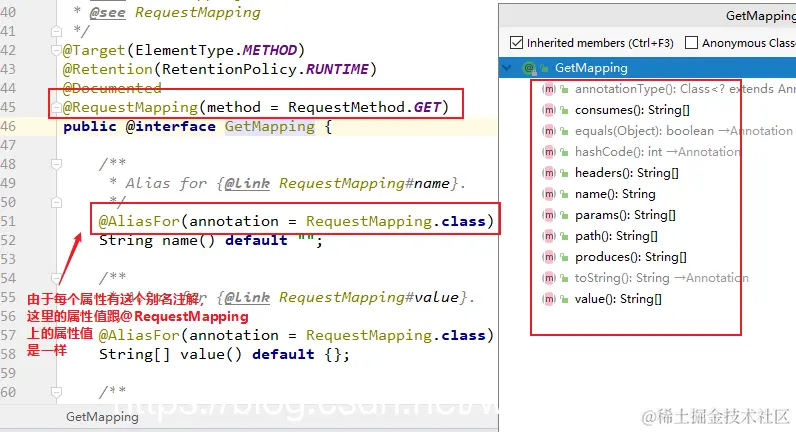
Task: Click RetentionPolicy.RUNTIME on line 43
Action: point(265,69)
